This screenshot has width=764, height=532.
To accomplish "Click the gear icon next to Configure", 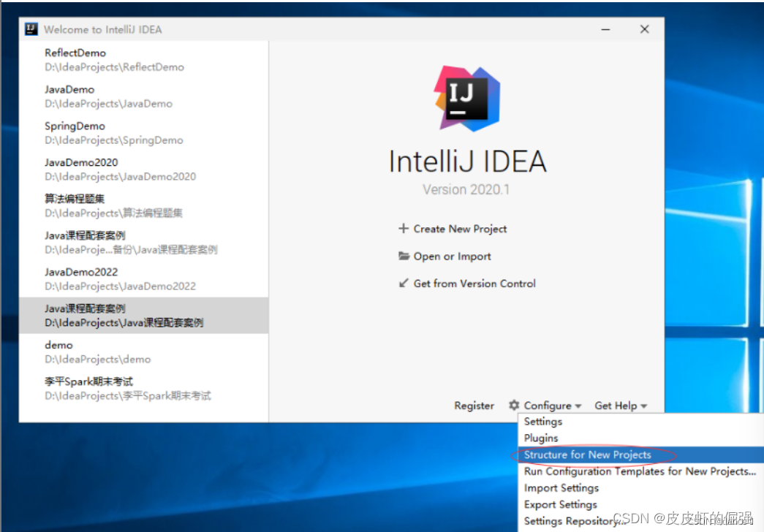I will 514,405.
